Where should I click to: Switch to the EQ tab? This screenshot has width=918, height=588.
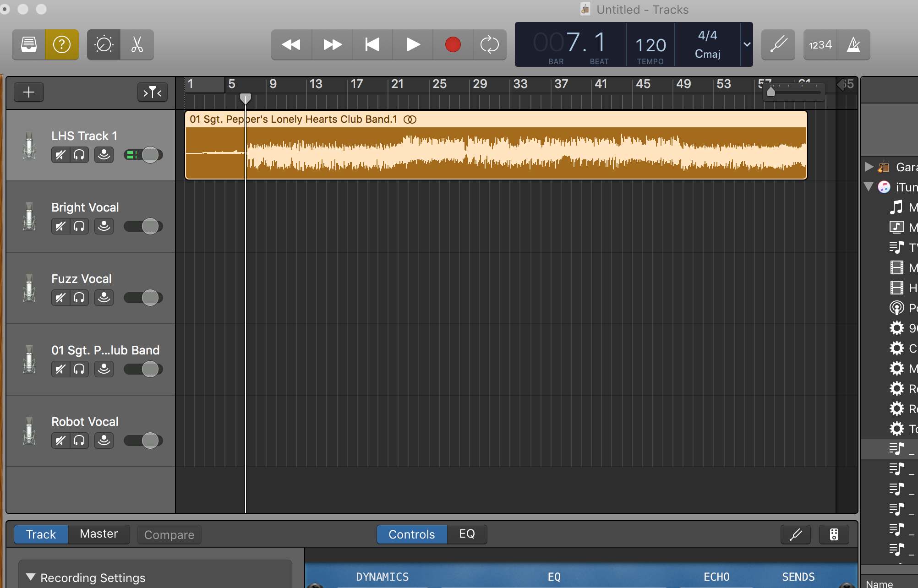click(466, 534)
